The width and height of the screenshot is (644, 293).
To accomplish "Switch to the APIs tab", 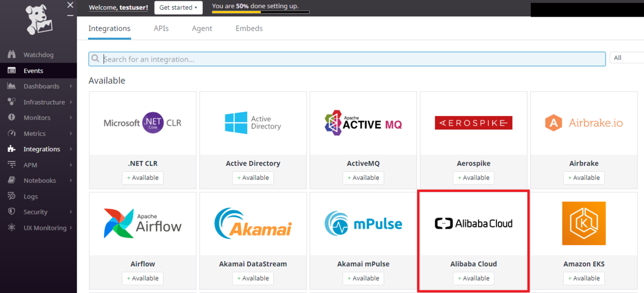I will (x=161, y=28).
